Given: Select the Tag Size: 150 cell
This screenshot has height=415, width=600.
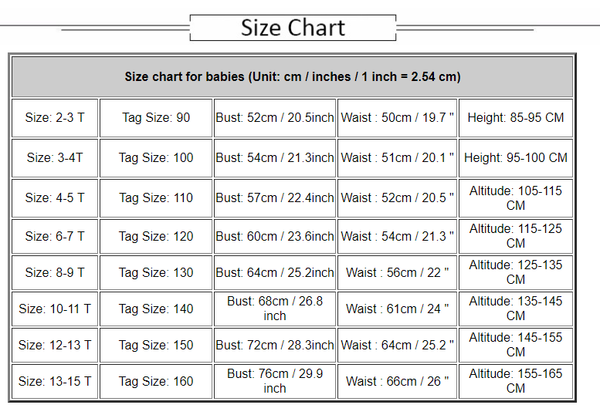Looking at the screenshot, I should pos(155,345).
